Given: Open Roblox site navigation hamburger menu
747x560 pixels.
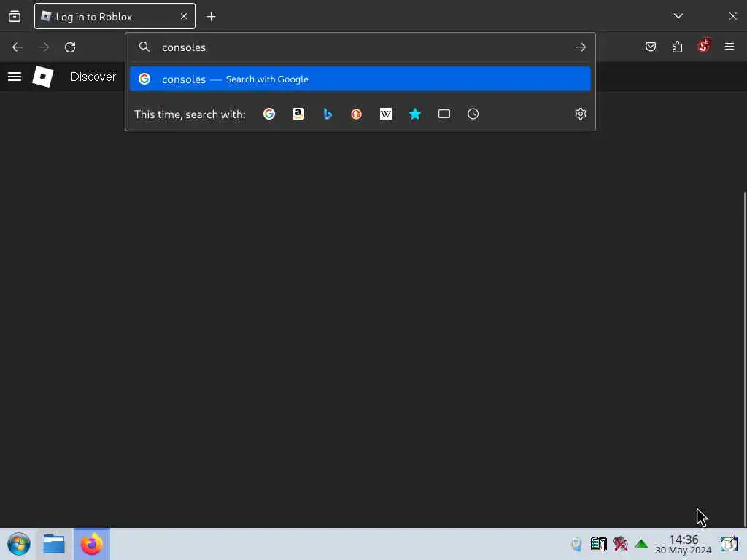Looking at the screenshot, I should point(15,77).
